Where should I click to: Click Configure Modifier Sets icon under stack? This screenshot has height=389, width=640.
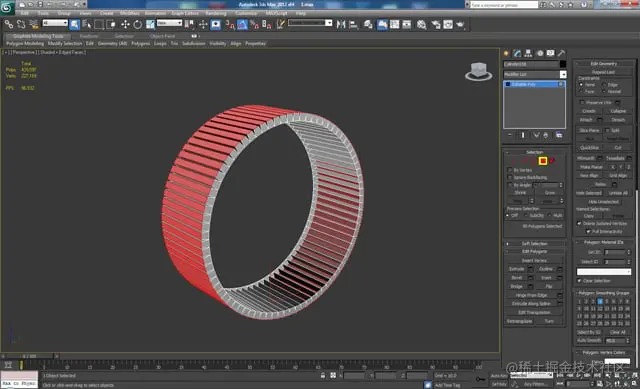pyautogui.click(x=559, y=135)
